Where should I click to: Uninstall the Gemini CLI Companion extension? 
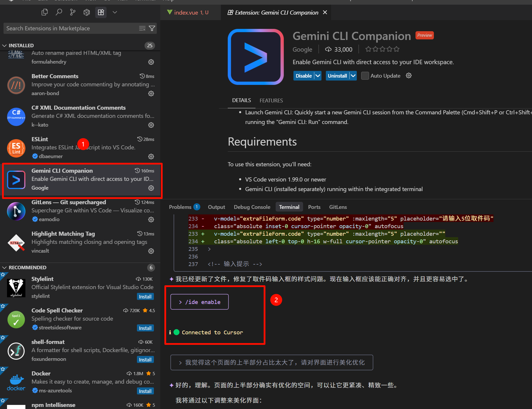[x=337, y=76]
